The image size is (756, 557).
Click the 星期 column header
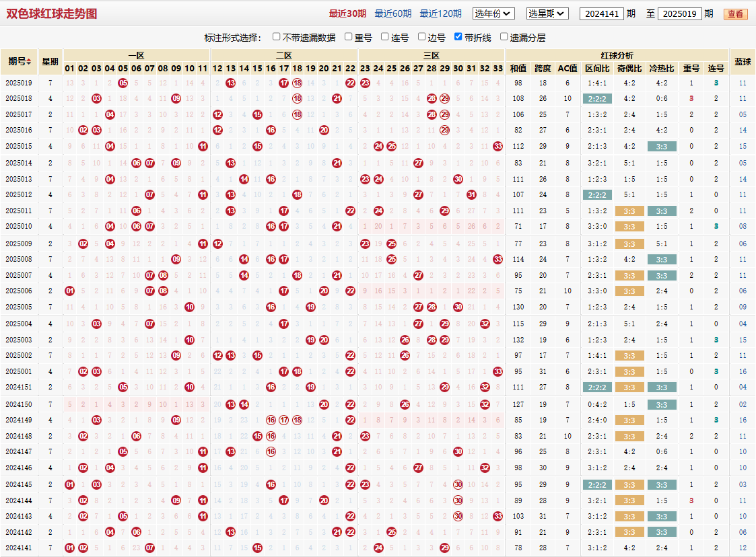pyautogui.click(x=50, y=62)
